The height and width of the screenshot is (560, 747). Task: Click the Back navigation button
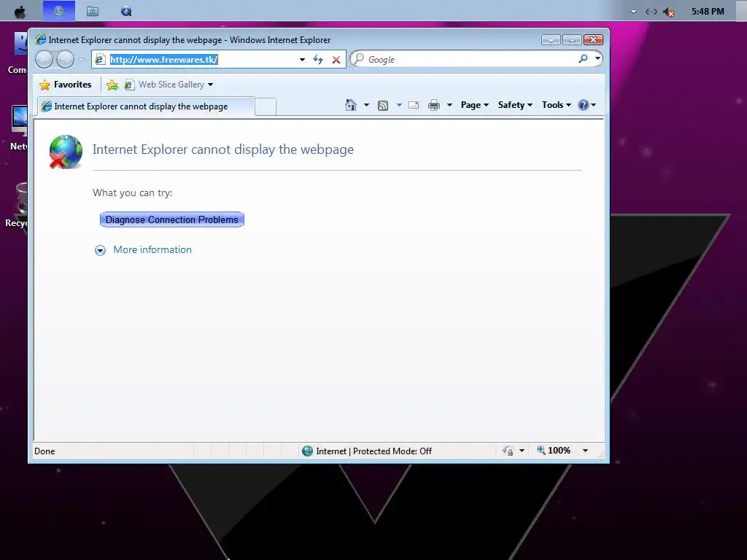(x=44, y=60)
